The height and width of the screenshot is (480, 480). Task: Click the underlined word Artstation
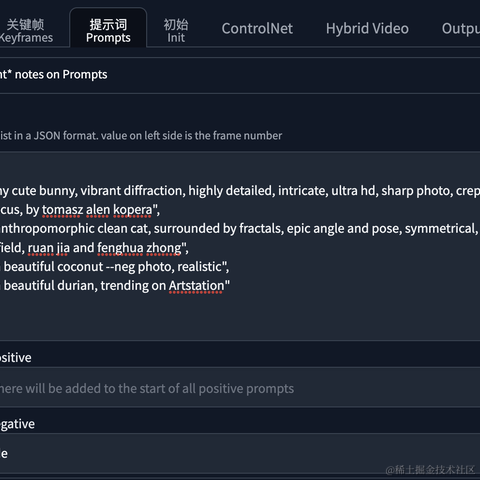point(196,286)
